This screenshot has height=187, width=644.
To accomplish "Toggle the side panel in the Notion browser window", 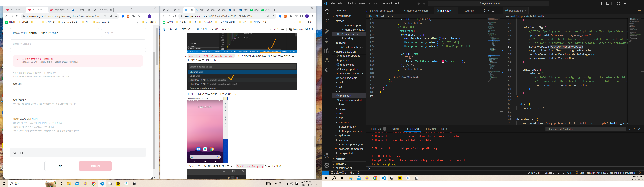I will (302, 16).
